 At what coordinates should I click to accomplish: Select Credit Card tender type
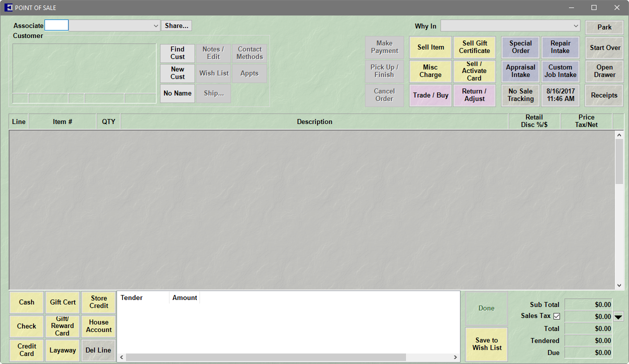tap(26, 350)
